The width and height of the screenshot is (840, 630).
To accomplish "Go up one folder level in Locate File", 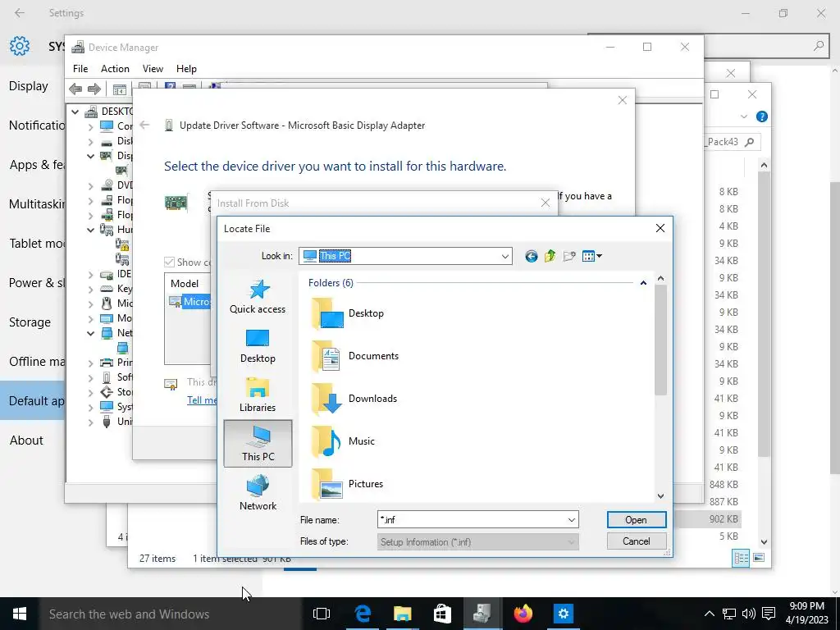I will coord(550,256).
